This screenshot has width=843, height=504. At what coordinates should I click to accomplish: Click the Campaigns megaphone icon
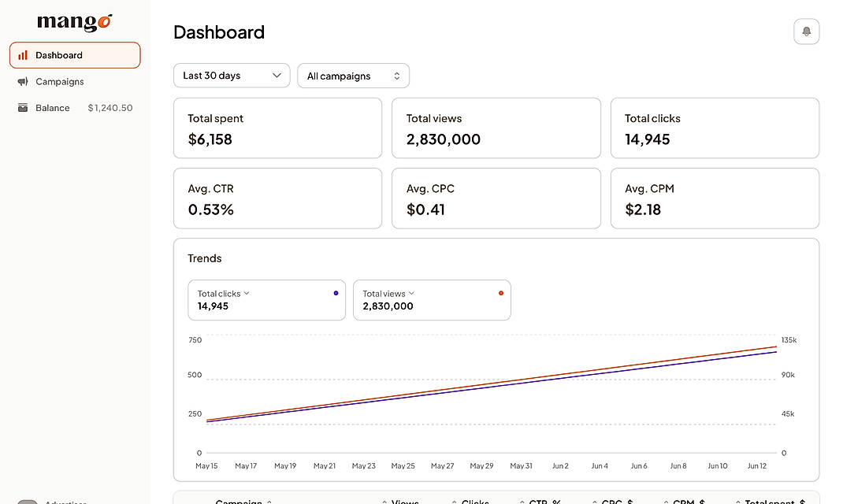(x=23, y=82)
